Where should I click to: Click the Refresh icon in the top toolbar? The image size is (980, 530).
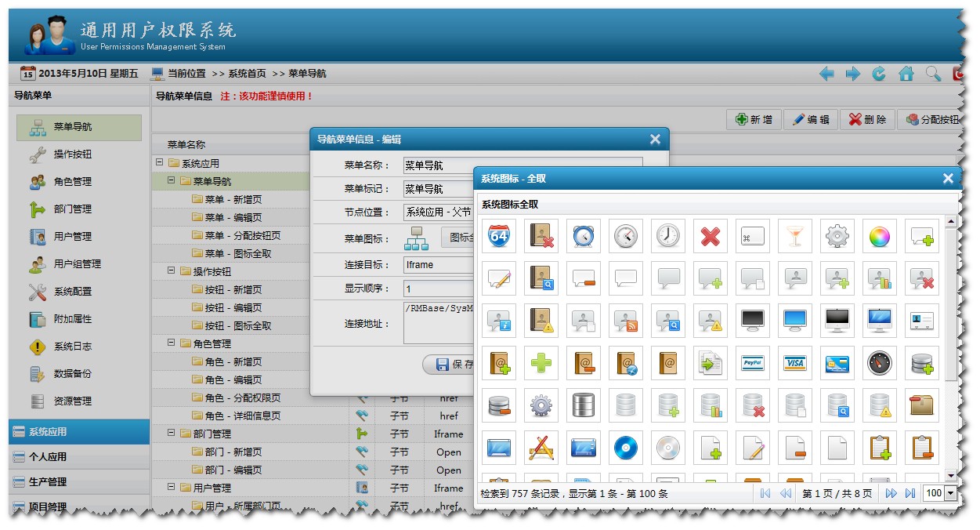[879, 73]
